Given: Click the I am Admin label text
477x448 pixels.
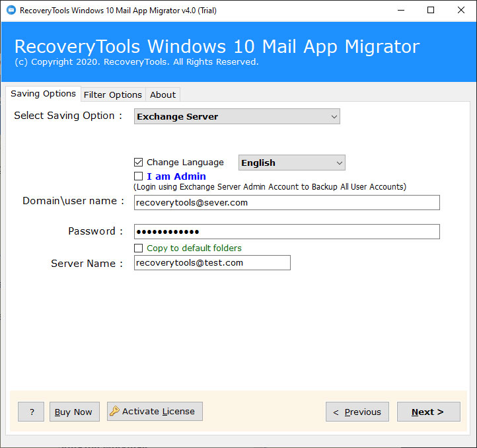Looking at the screenshot, I should point(176,176).
